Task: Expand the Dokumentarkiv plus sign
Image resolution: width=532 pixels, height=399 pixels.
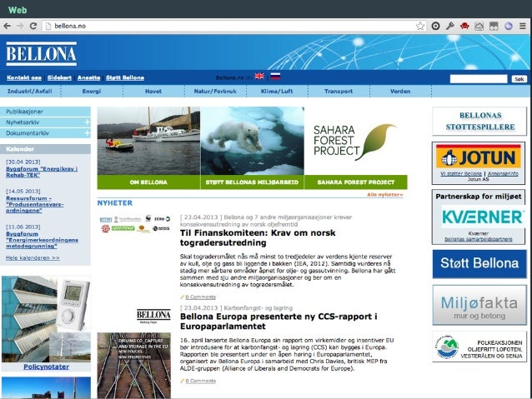Action: (87, 133)
